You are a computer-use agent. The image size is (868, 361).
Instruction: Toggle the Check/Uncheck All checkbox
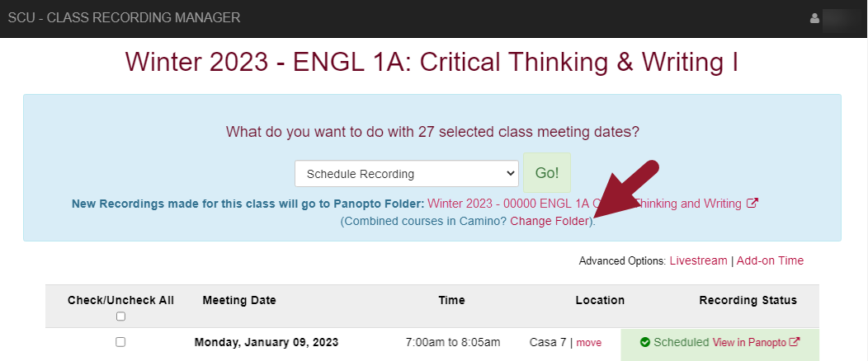tap(120, 316)
